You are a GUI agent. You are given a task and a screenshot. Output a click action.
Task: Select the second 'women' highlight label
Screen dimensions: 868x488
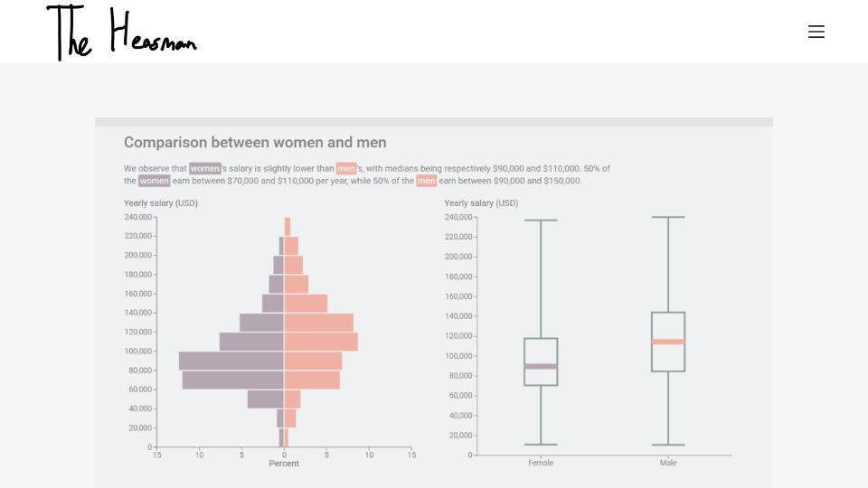(x=154, y=181)
